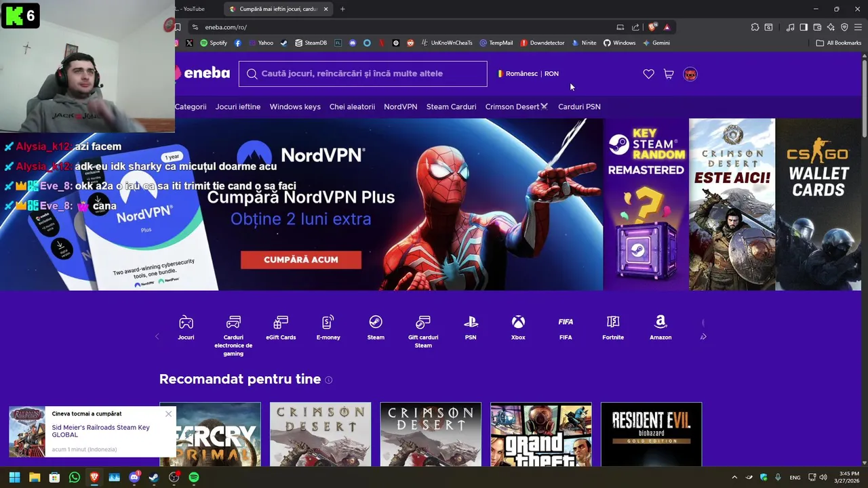Open the Crimson Desert menu item

pyautogui.click(x=517, y=106)
